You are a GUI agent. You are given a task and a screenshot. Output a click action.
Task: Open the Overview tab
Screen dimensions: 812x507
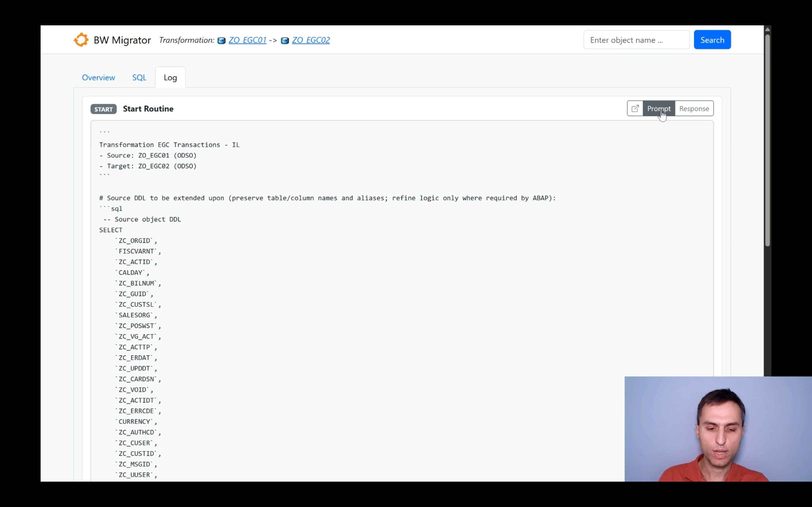[98, 77]
